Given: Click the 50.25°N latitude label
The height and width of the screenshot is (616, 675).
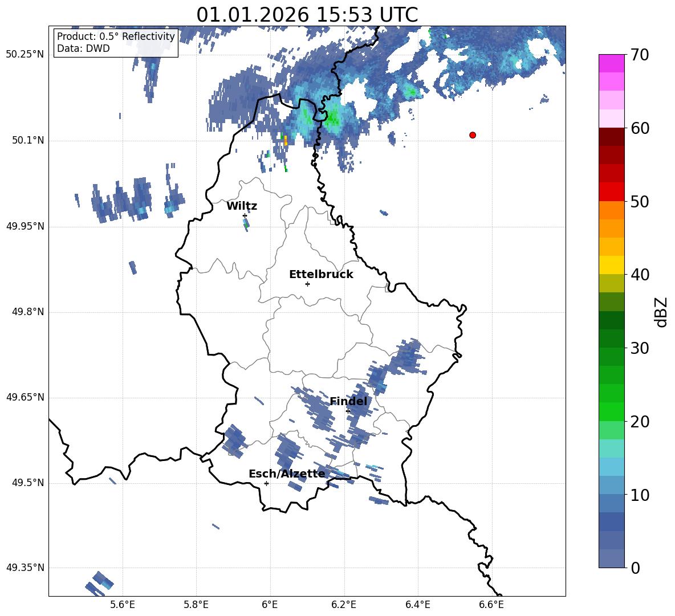Looking at the screenshot, I should click(25, 55).
